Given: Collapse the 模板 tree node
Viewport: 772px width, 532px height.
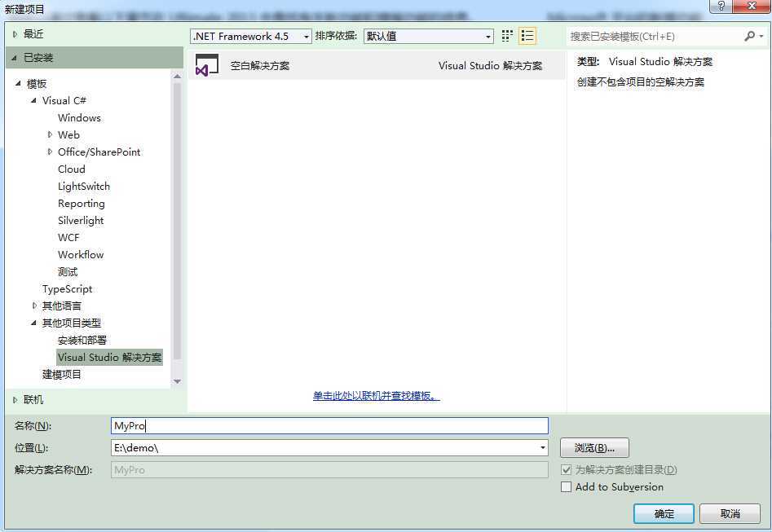Looking at the screenshot, I should [x=18, y=84].
